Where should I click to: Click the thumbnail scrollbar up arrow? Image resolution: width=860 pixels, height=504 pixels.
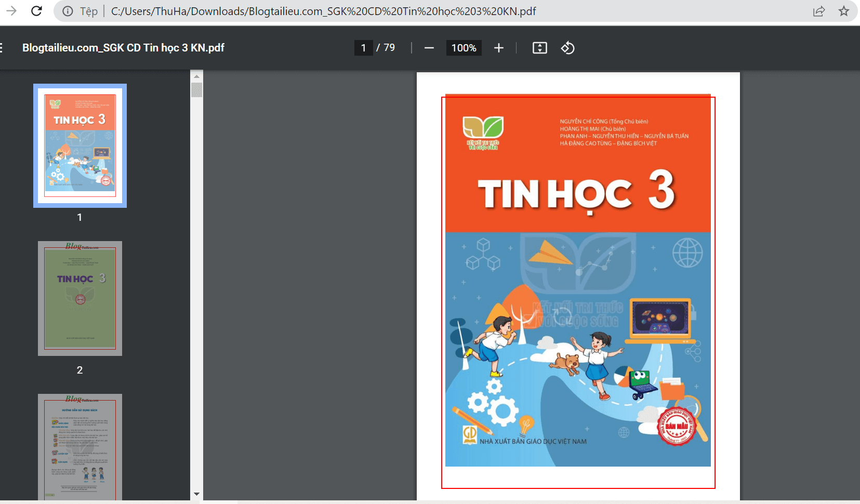tap(196, 76)
